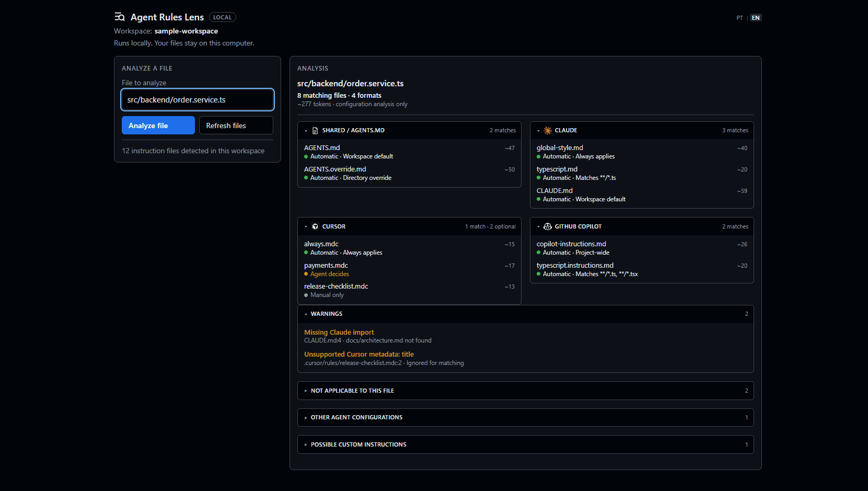868x491 pixels.
Task: Expand Other Agent Configurations section
Action: pos(525,417)
